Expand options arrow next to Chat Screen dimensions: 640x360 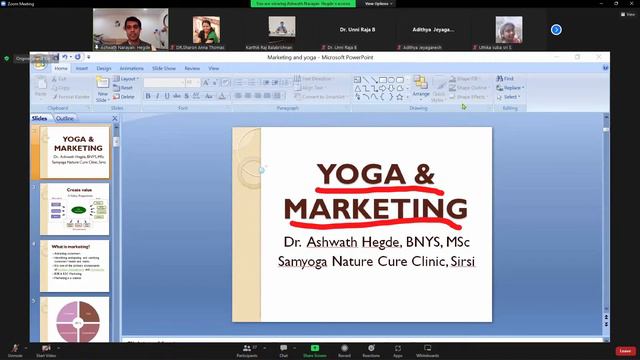pos(295,348)
